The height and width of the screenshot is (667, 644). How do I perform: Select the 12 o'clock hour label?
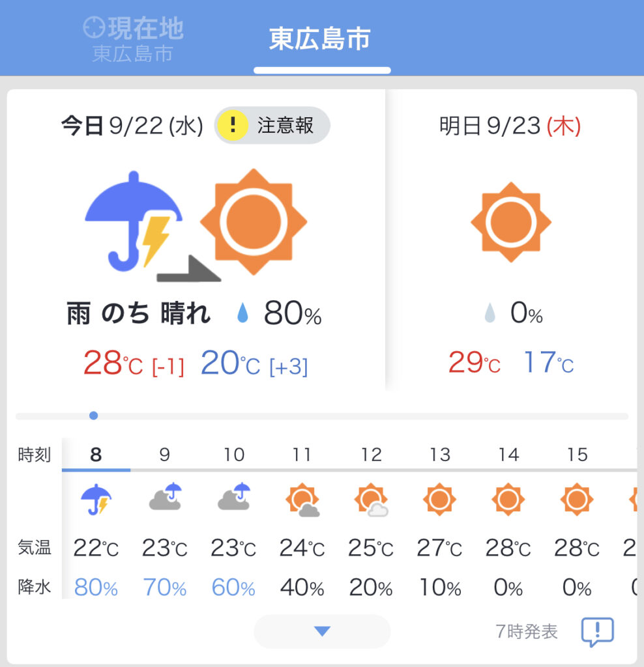371,455
